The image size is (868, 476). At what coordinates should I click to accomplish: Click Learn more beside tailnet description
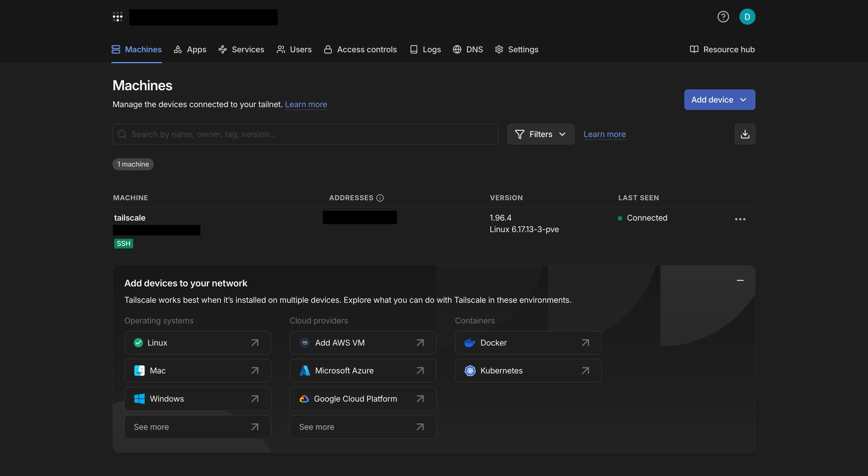[x=306, y=105]
